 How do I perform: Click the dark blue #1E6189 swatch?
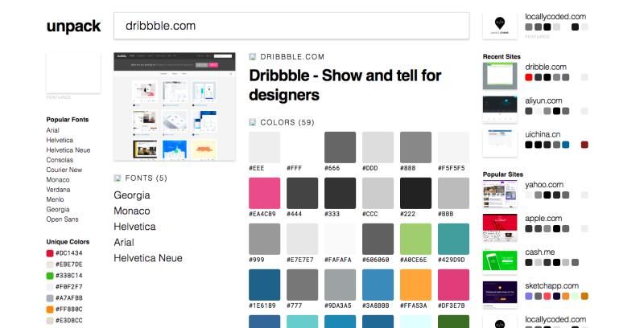click(265, 285)
